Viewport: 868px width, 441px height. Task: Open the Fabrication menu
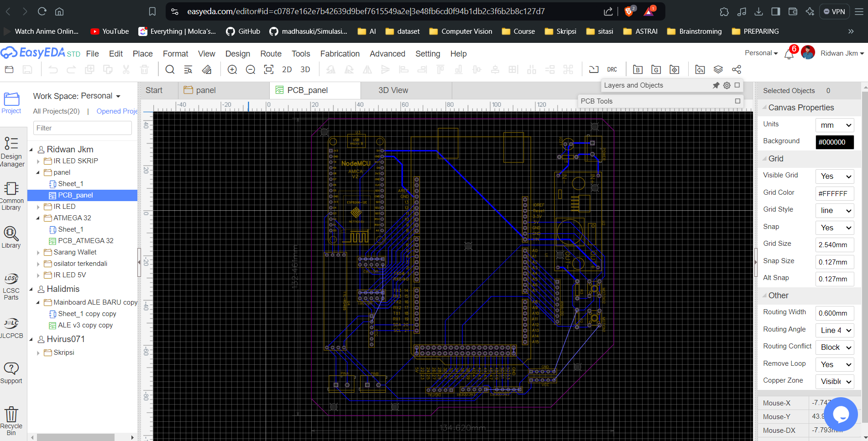(x=340, y=54)
